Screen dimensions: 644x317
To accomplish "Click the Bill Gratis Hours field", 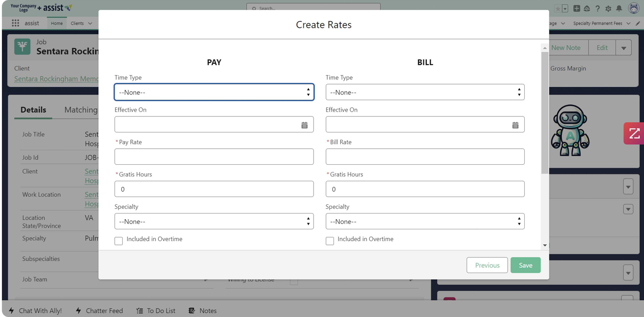I will 425,189.
